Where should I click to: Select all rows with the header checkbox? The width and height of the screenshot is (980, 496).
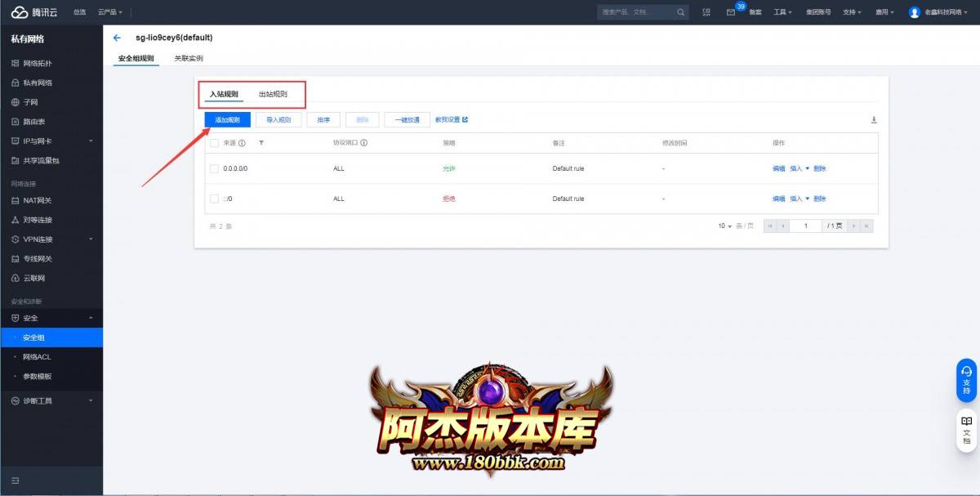click(x=215, y=143)
